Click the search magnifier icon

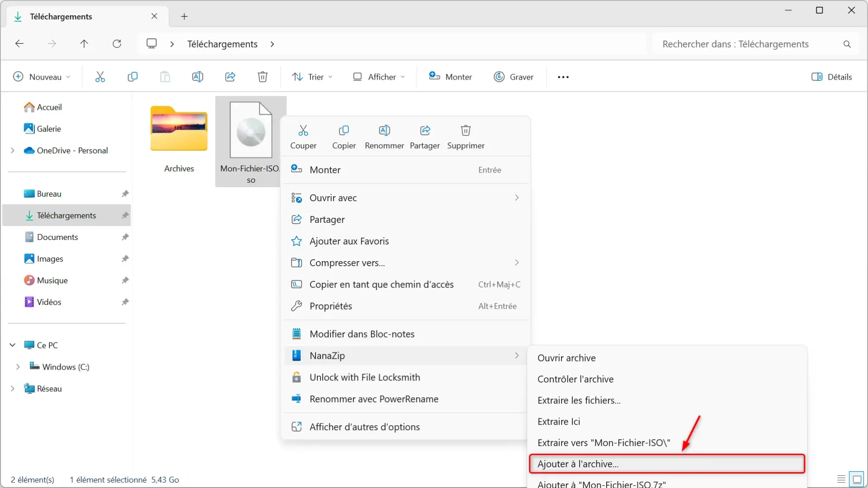point(847,44)
